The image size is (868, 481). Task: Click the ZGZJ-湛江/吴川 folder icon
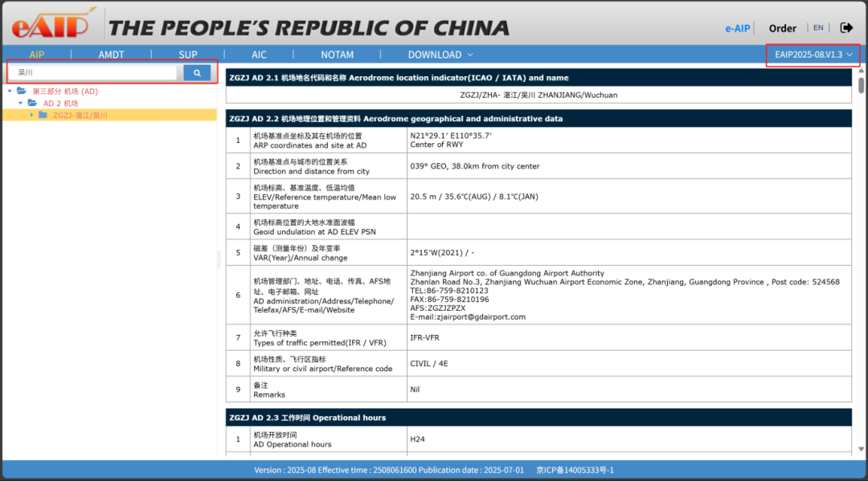click(43, 116)
